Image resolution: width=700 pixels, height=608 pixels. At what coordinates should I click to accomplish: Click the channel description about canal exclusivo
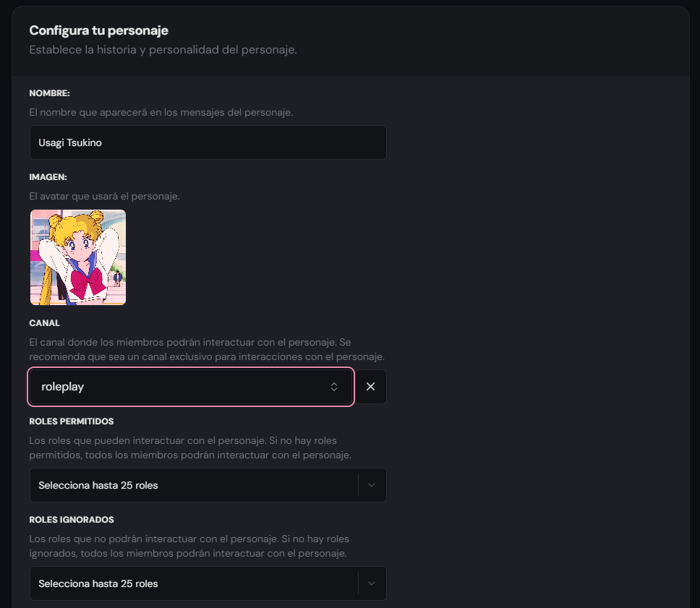click(x=207, y=349)
